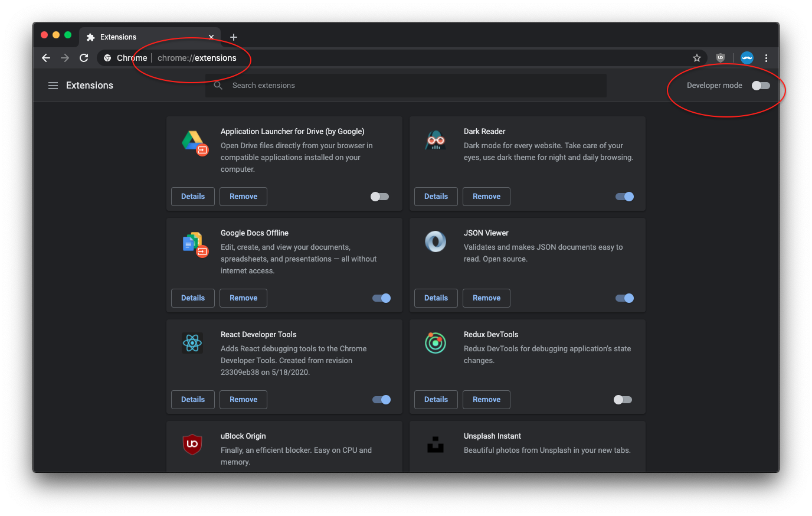Disable the Dark Reader extension

[x=624, y=197]
